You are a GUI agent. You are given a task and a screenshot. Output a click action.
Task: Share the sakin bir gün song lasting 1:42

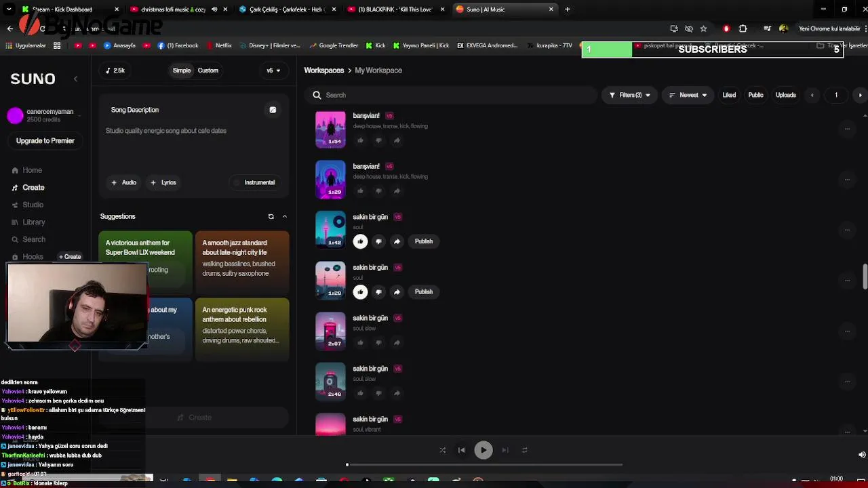(397, 241)
